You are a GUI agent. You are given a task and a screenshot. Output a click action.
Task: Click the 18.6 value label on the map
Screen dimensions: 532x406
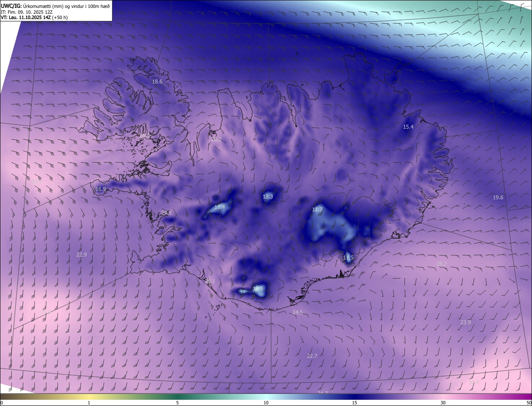(x=157, y=82)
